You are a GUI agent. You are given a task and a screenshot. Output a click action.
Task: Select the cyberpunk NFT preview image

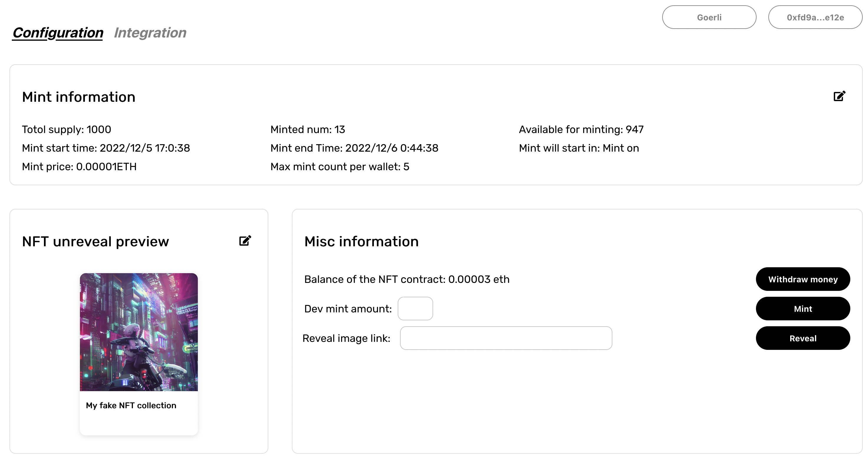[139, 332]
